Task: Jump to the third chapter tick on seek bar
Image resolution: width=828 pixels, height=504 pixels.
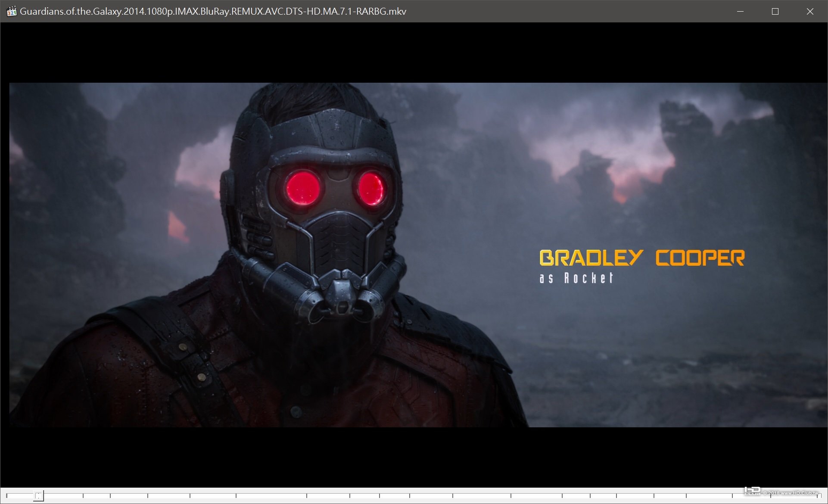Action: click(x=110, y=496)
